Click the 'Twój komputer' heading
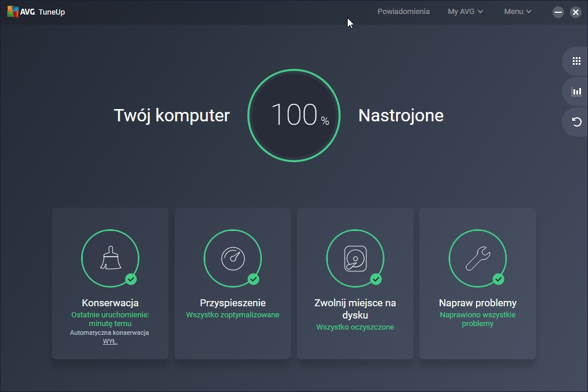Image resolution: width=588 pixels, height=392 pixels. click(171, 116)
